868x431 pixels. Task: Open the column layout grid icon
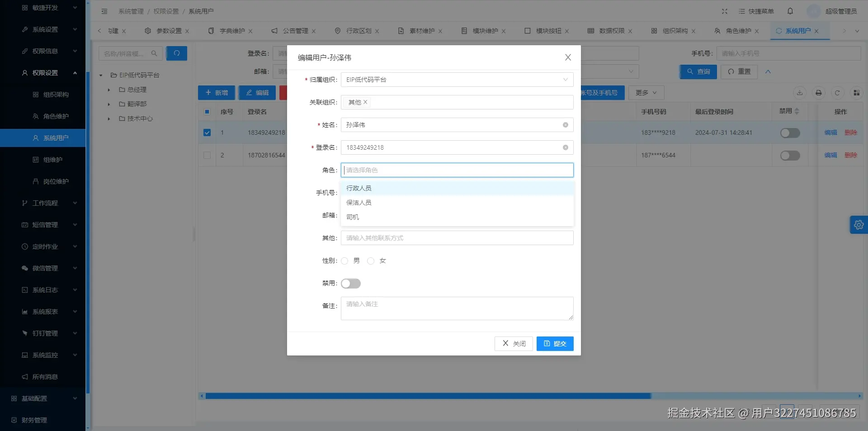856,93
